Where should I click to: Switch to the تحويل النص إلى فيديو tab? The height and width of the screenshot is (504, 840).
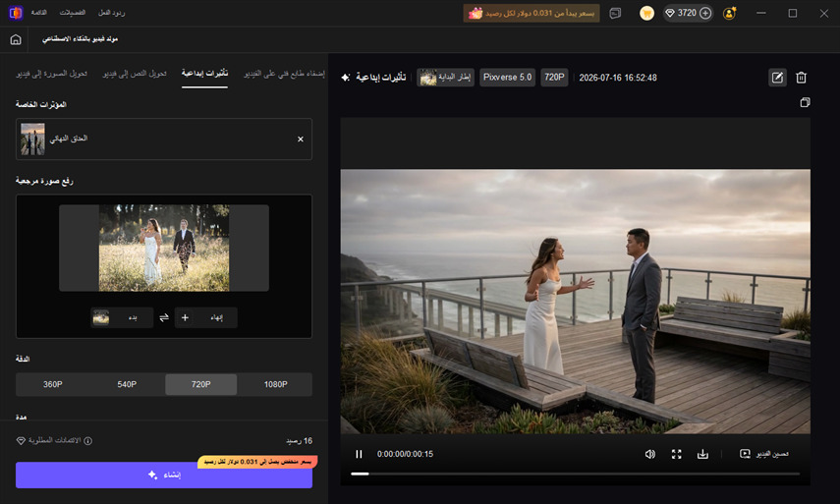pyautogui.click(x=135, y=74)
